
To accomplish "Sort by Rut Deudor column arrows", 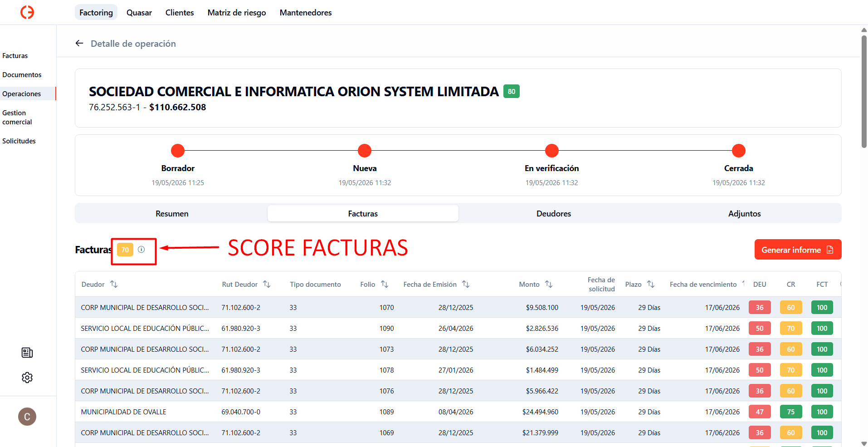I will click(x=267, y=284).
